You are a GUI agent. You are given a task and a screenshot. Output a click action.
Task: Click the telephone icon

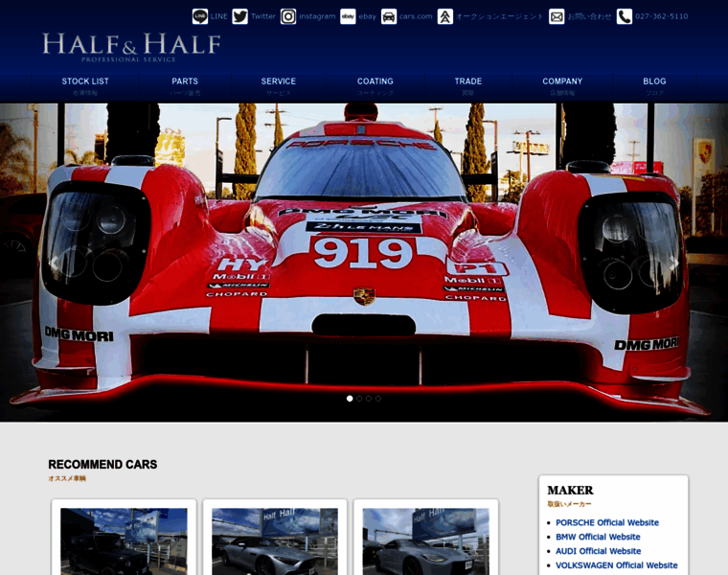pyautogui.click(x=625, y=16)
